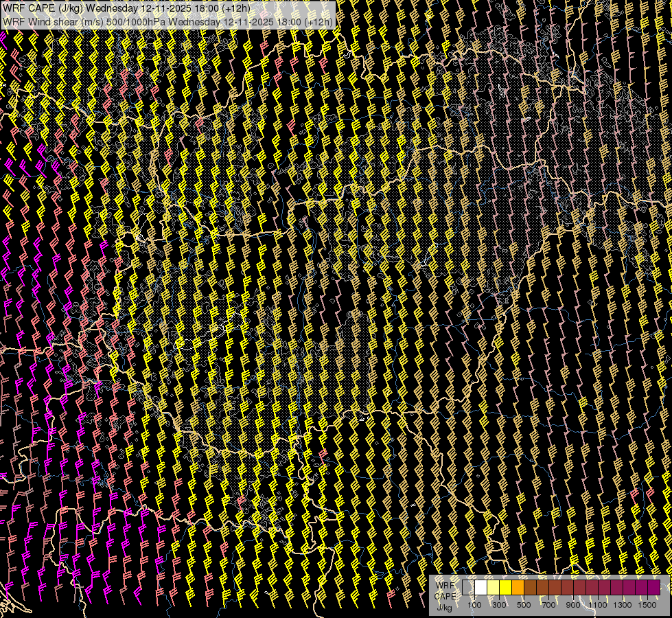Click the CAPE label in legend
The image size is (672, 618).
pos(445,597)
